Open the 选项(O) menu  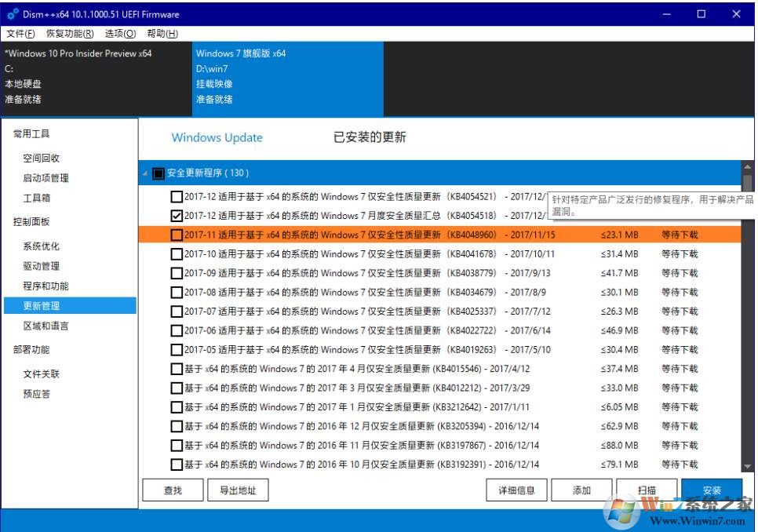120,34
